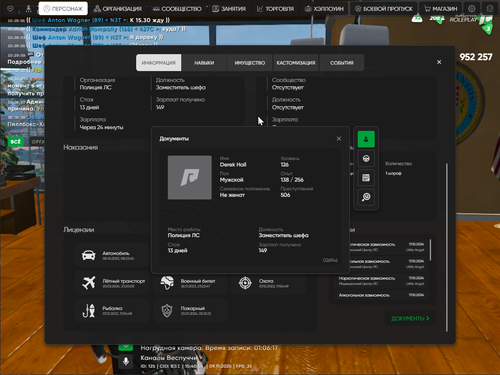
Task: Click the settings gear icon in top bar
Action: pos(472,9)
